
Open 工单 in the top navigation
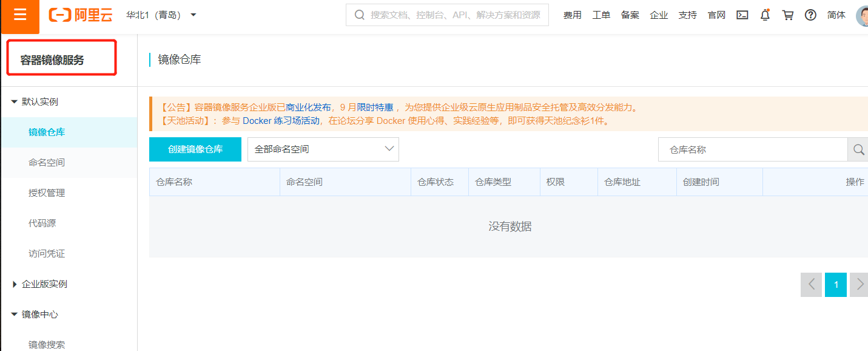(x=601, y=15)
